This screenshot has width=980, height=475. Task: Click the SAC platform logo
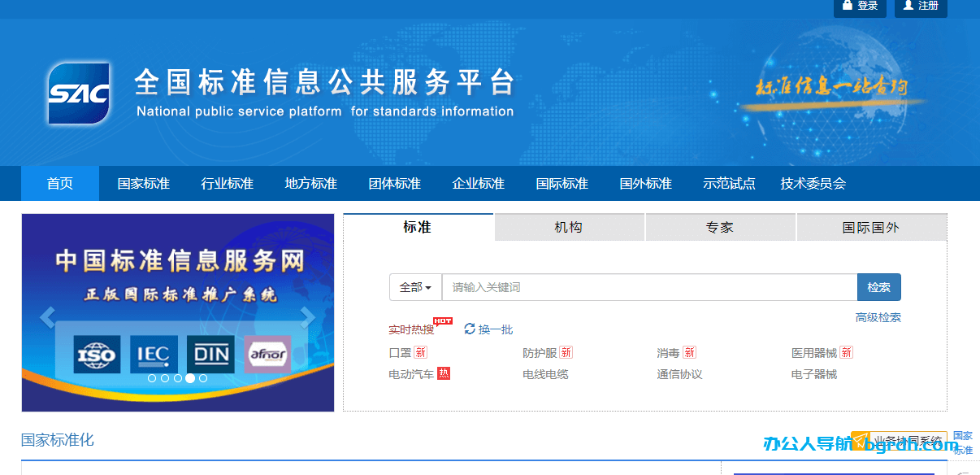point(78,92)
